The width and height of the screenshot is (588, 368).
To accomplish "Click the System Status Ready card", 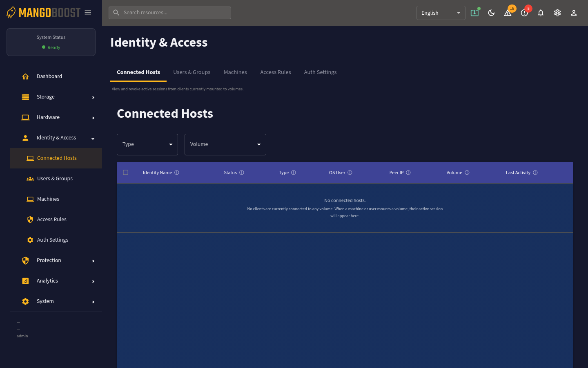I will (51, 42).
